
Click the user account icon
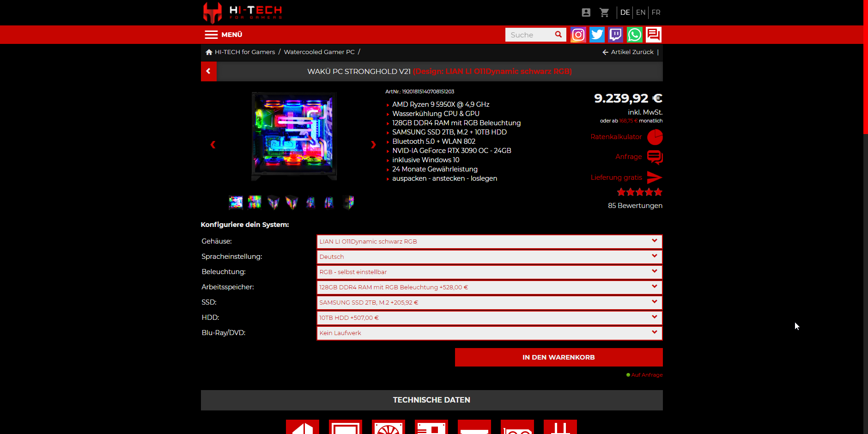tap(586, 12)
